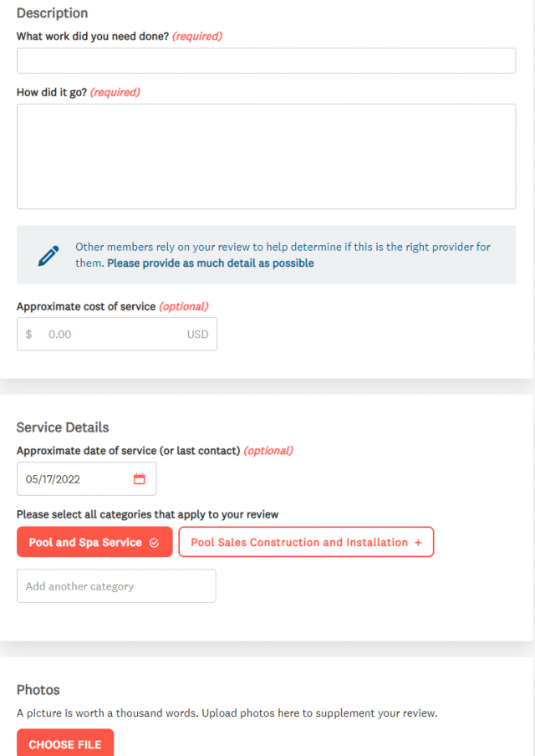
Task: Click the Photos section heading
Action: [37, 690]
